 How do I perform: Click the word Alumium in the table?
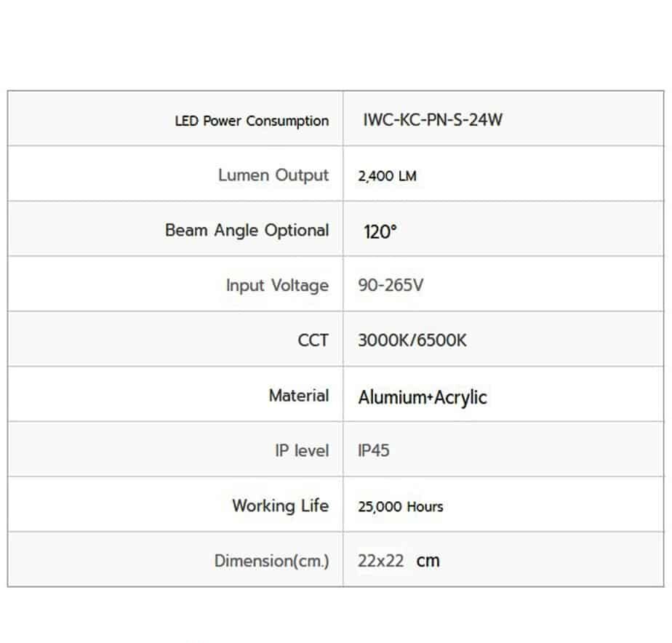point(391,397)
